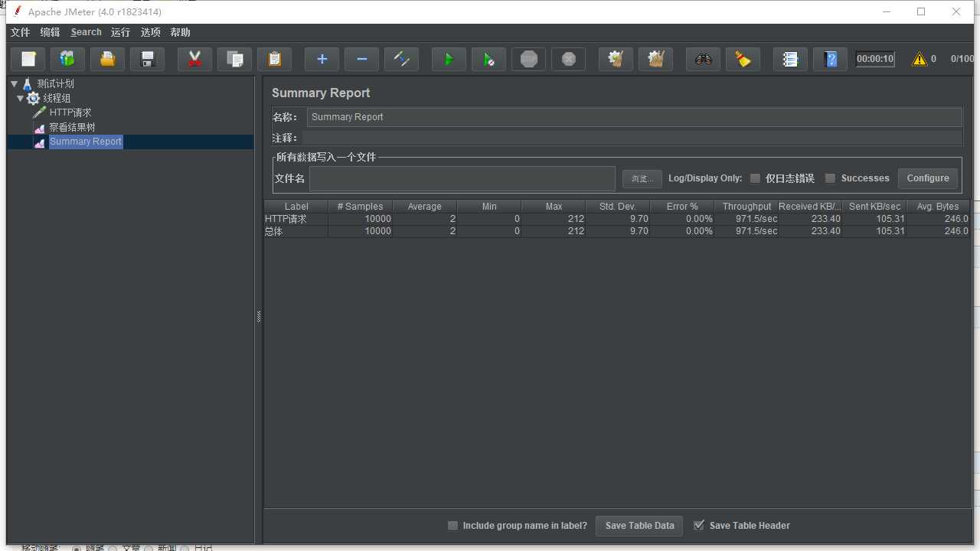Open Help via question mark icon
Image resolution: width=980 pixels, height=551 pixels.
831,59
